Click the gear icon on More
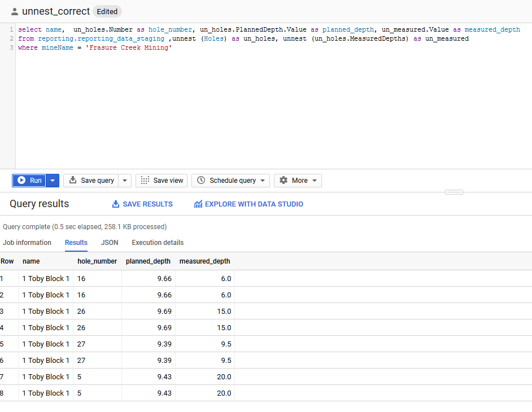The image size is (532, 412). pos(284,181)
